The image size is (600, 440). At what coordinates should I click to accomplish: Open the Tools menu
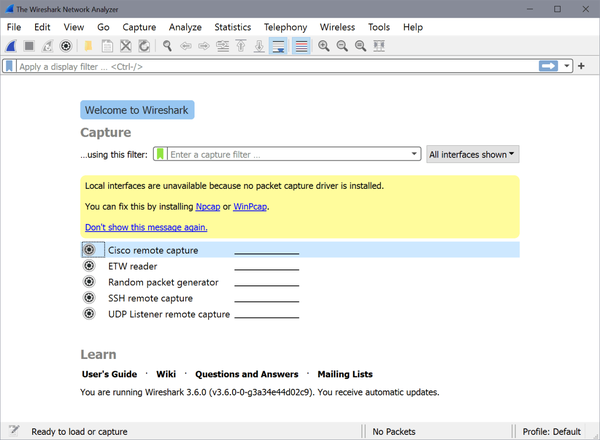pyautogui.click(x=379, y=27)
